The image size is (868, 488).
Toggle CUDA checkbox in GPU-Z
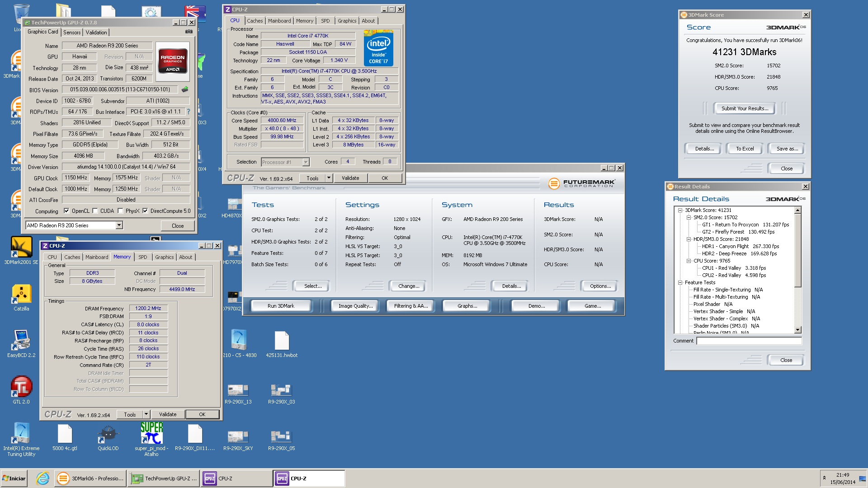95,211
